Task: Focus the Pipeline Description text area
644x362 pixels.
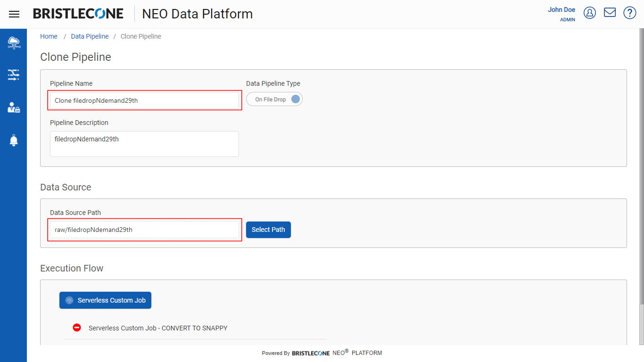Action: click(144, 144)
